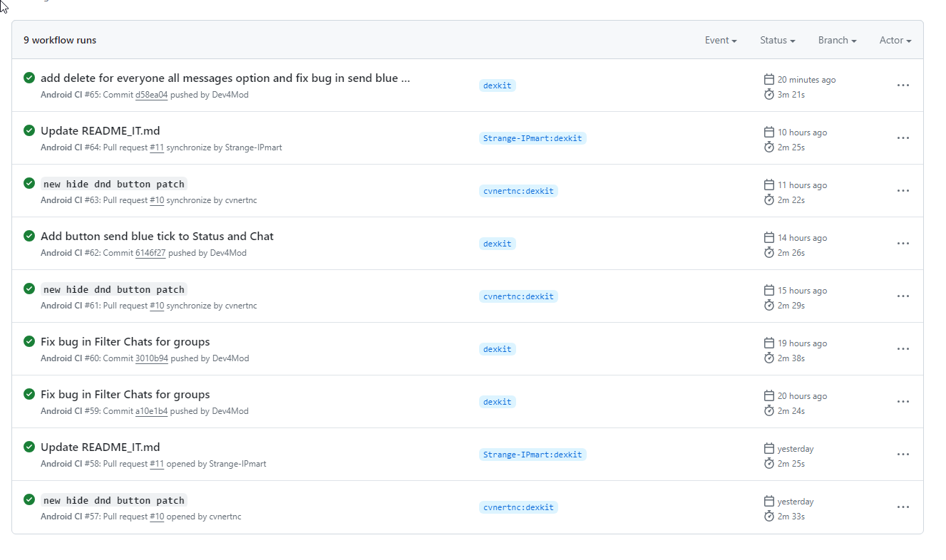Screen dimensions: 946x560
Task: Open more options for Android CI #60 run
Action: (x=903, y=349)
